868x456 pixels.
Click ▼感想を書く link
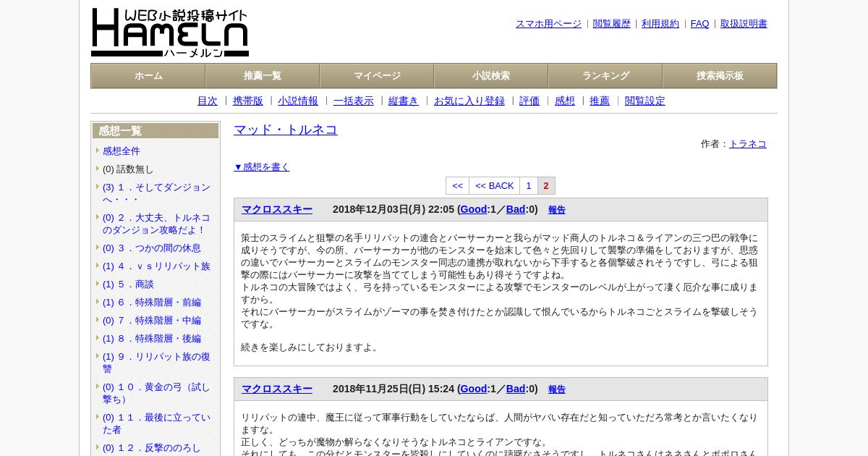[x=262, y=167]
